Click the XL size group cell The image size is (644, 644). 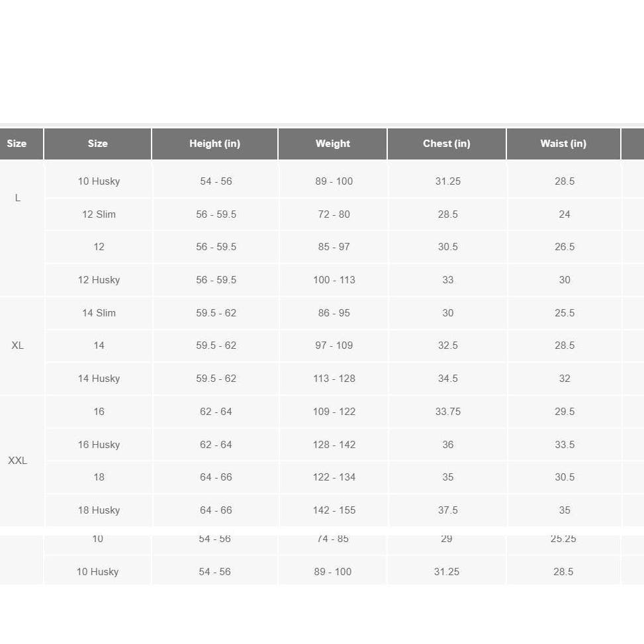18,345
